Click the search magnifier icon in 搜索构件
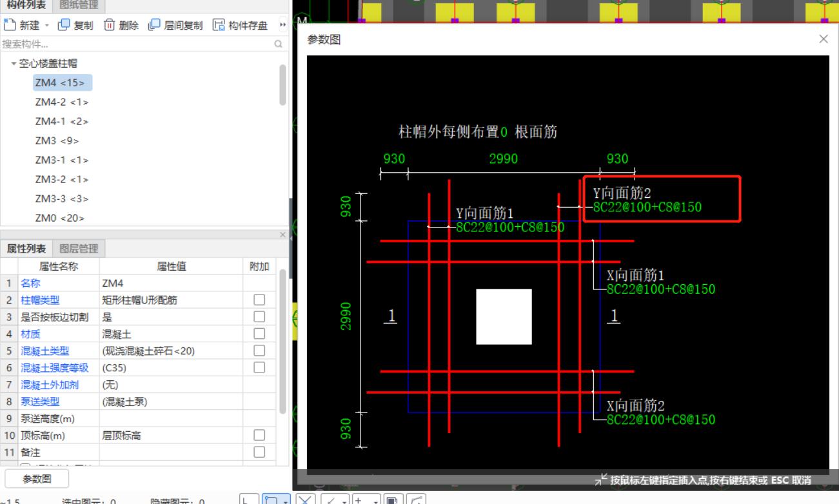 (x=279, y=44)
